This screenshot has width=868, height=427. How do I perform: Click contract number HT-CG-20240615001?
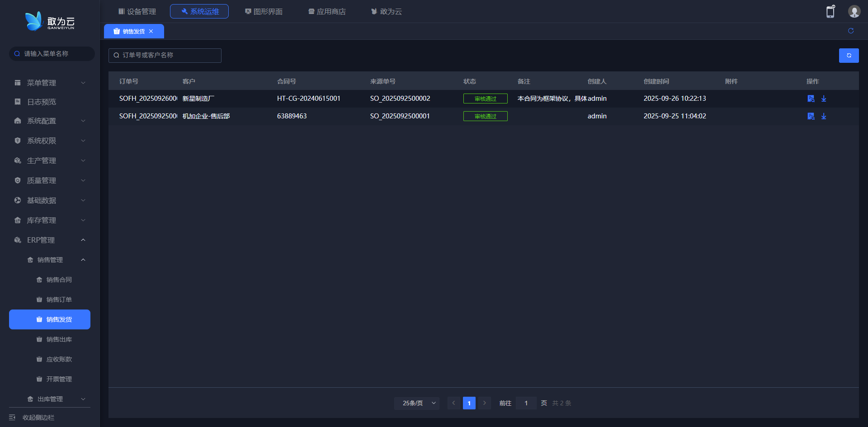(309, 99)
